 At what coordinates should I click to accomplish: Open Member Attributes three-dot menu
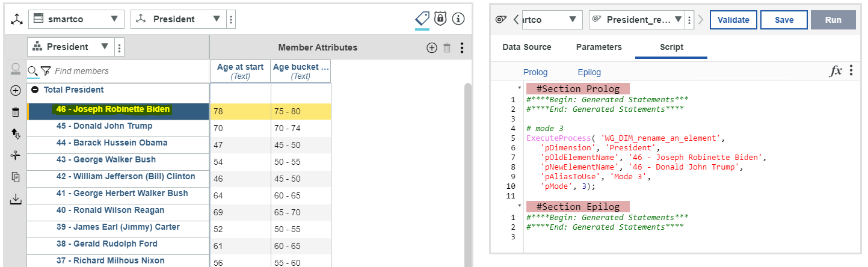(461, 48)
